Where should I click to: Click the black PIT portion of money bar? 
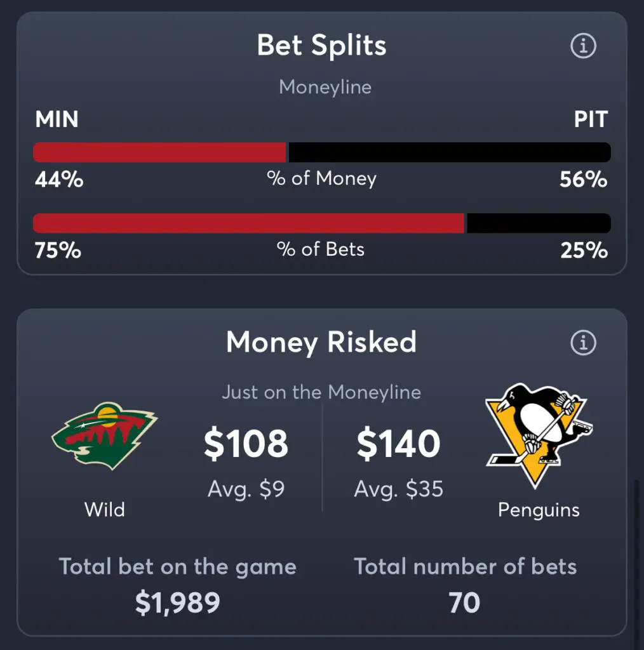[x=450, y=152]
